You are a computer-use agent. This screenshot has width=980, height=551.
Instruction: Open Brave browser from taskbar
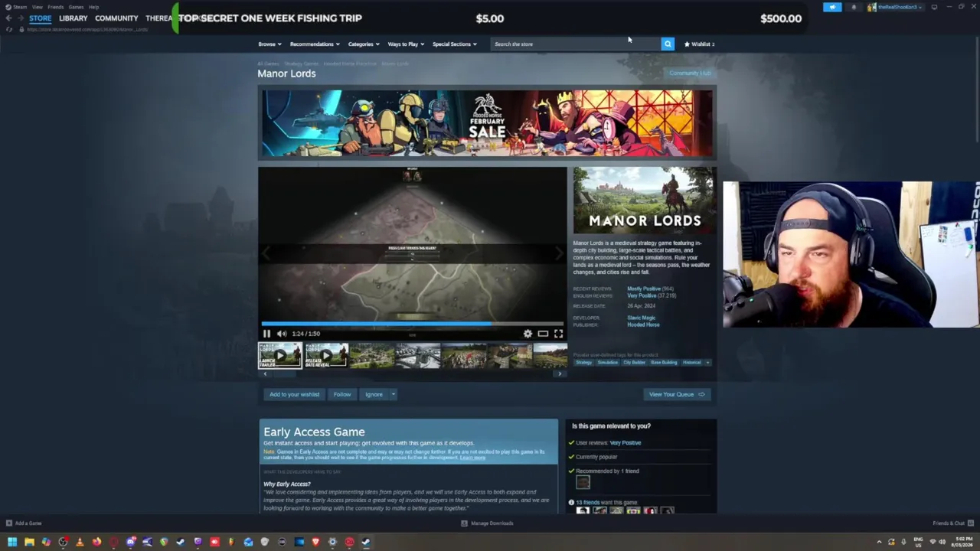(x=315, y=542)
